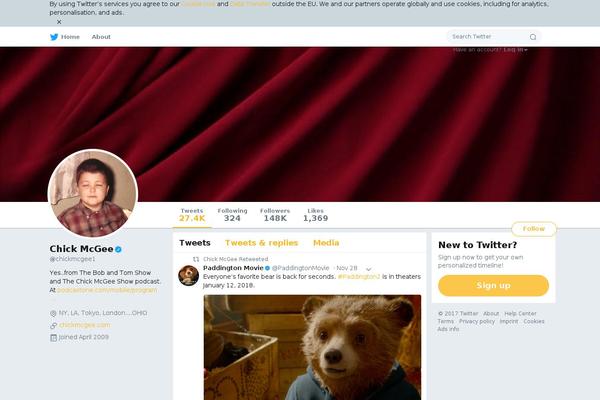This screenshot has width=600, height=400.
Task: Open the Likes 1,369 list
Action: (315, 215)
